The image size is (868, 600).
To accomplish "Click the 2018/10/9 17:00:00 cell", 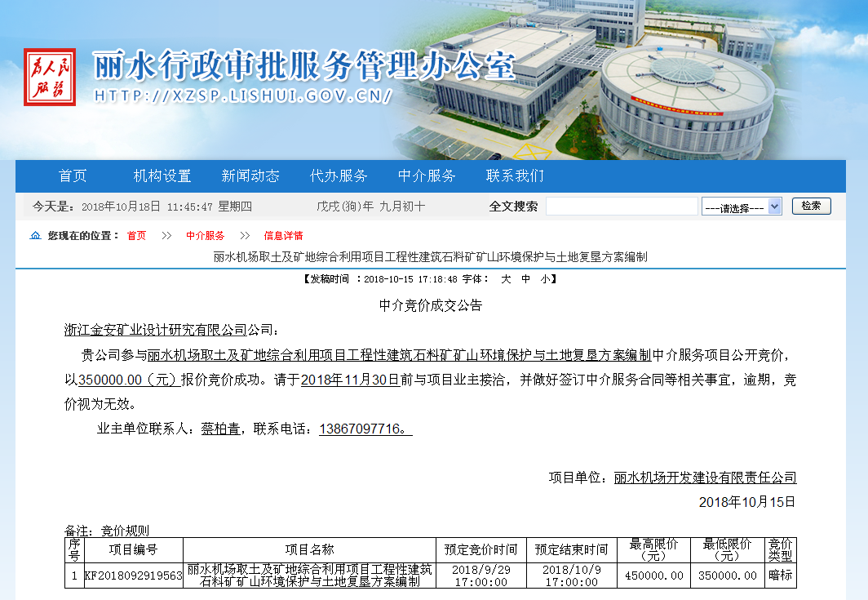I will click(571, 576).
